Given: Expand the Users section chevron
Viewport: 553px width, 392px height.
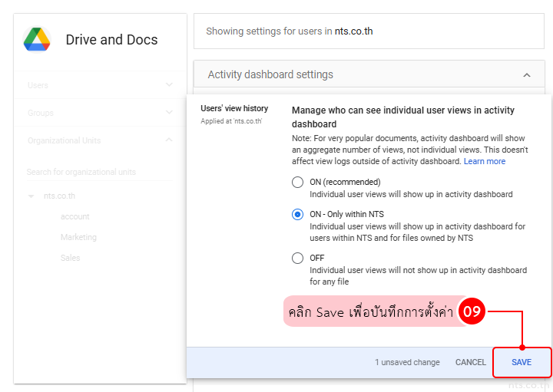Looking at the screenshot, I should pyautogui.click(x=169, y=85).
